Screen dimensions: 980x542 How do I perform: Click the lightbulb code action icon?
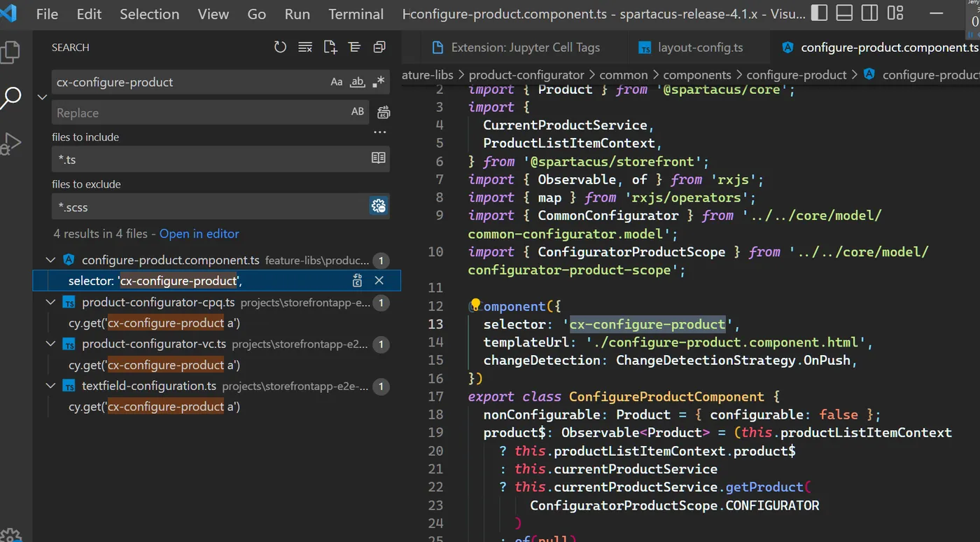[476, 305]
